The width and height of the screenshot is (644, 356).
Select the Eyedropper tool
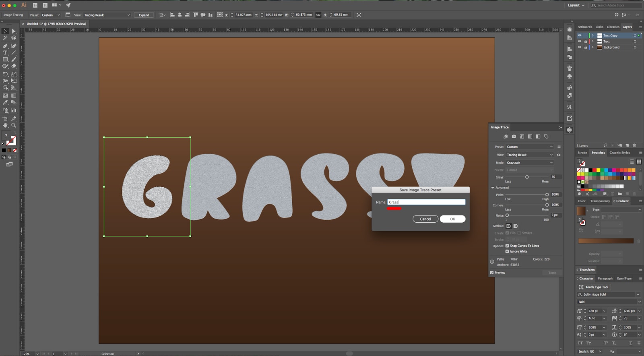pos(5,103)
